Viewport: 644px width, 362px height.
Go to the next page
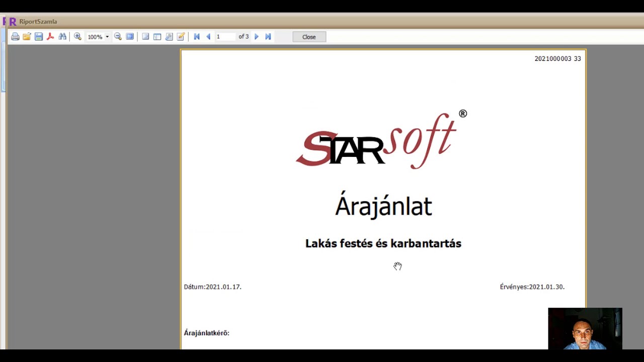(x=257, y=37)
